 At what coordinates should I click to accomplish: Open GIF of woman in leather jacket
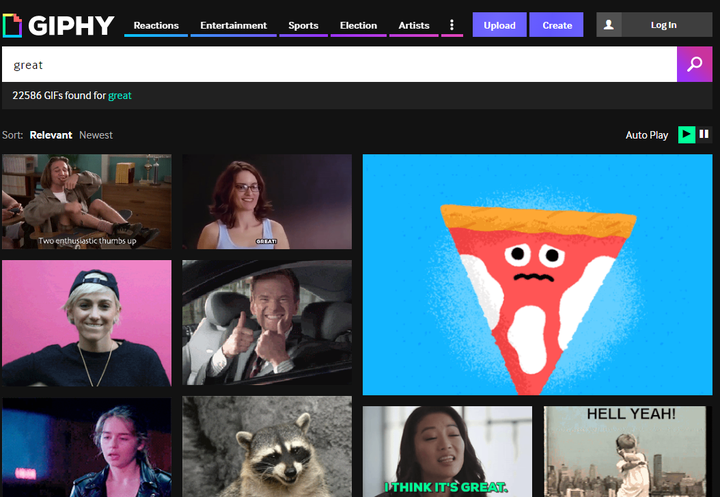point(86,447)
